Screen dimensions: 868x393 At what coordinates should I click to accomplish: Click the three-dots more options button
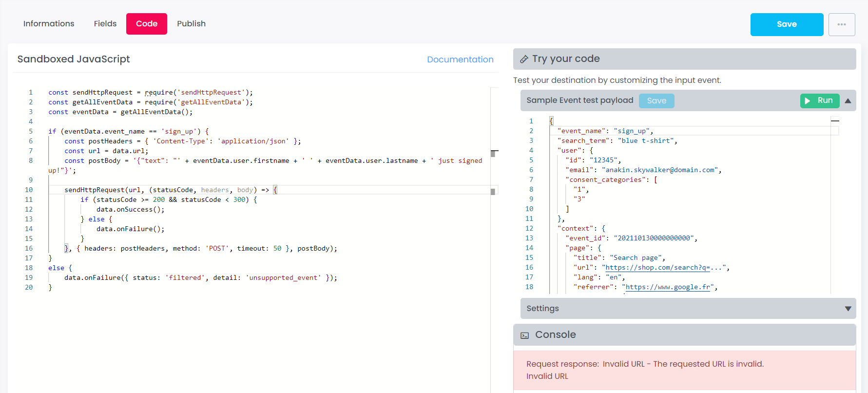click(x=841, y=24)
